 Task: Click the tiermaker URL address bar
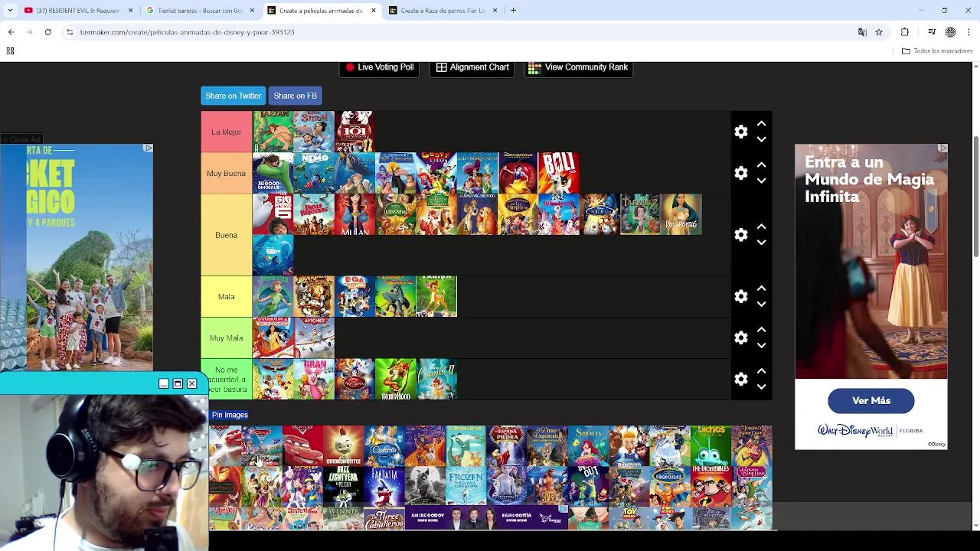[459, 32]
